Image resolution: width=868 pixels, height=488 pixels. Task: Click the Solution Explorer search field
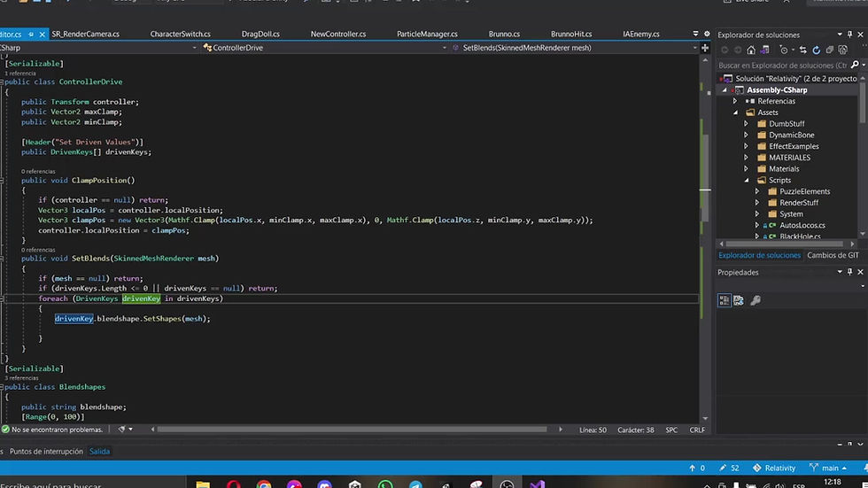(x=783, y=66)
